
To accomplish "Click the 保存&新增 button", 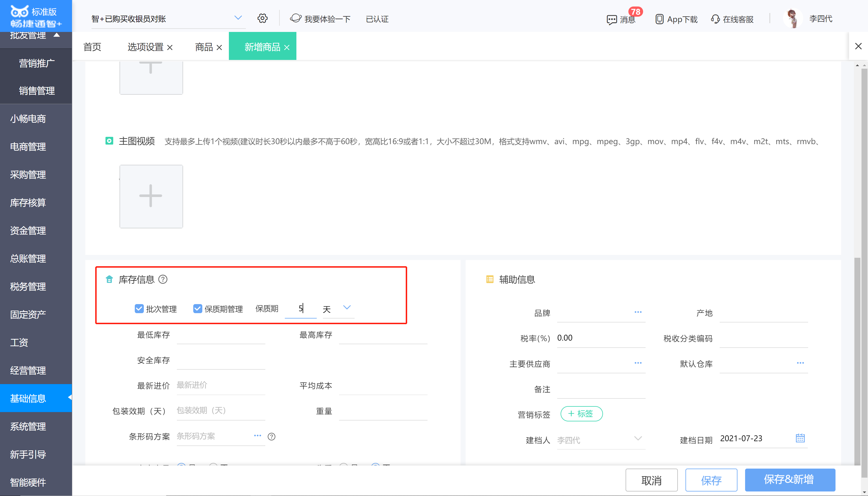I will click(x=789, y=480).
